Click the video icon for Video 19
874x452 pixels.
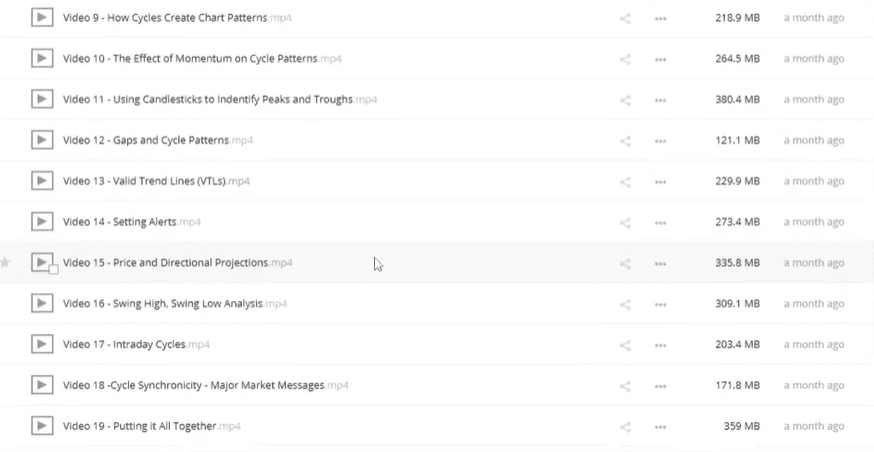click(42, 426)
